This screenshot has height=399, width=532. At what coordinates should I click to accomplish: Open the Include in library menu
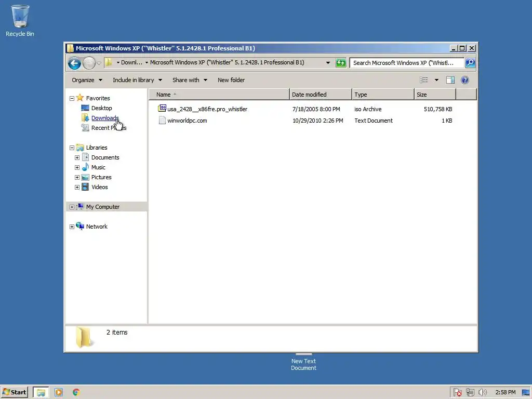[x=137, y=80]
